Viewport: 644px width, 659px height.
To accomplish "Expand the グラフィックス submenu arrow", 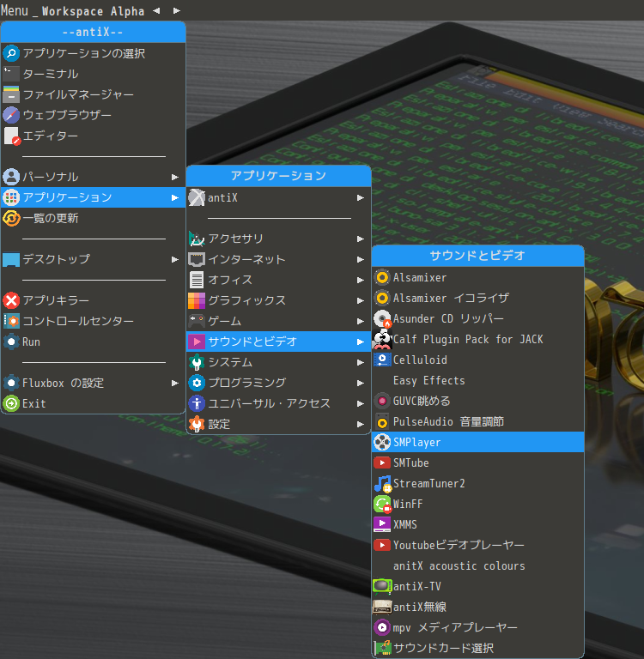I will click(361, 300).
